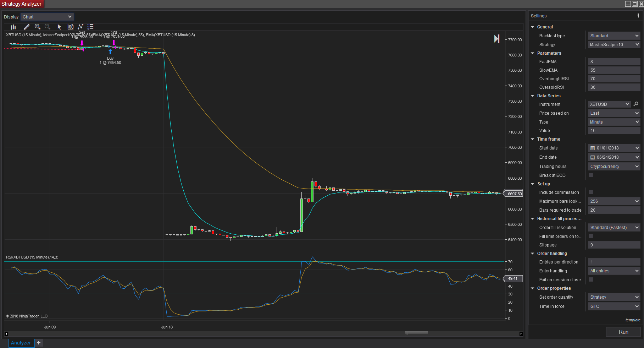Click the zoom out magnifier icon

pyautogui.click(x=48, y=27)
